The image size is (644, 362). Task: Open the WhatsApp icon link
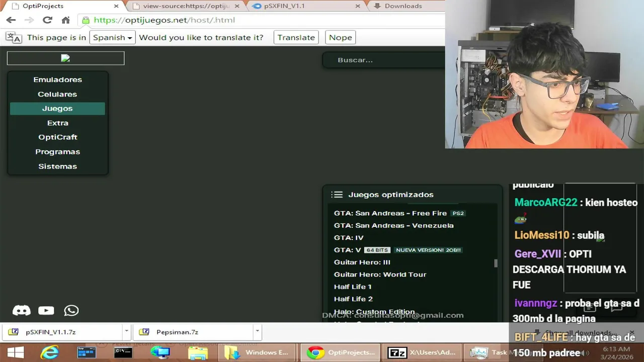[71, 311]
